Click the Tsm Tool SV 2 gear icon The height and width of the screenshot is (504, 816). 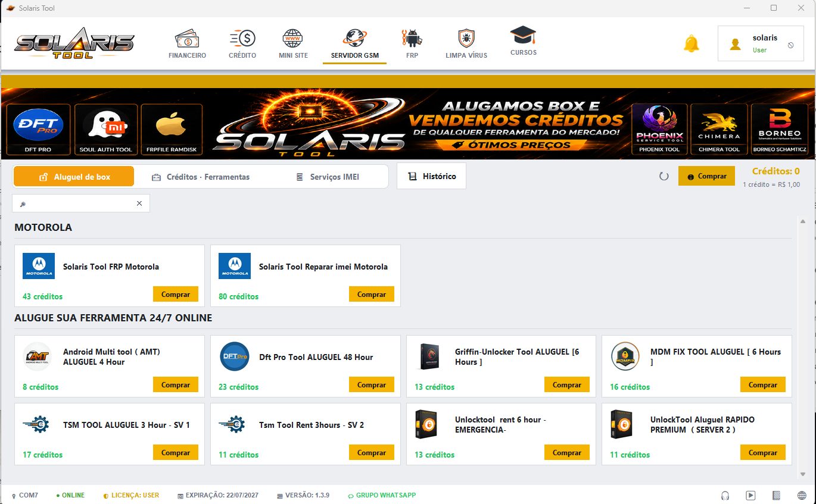click(x=232, y=424)
